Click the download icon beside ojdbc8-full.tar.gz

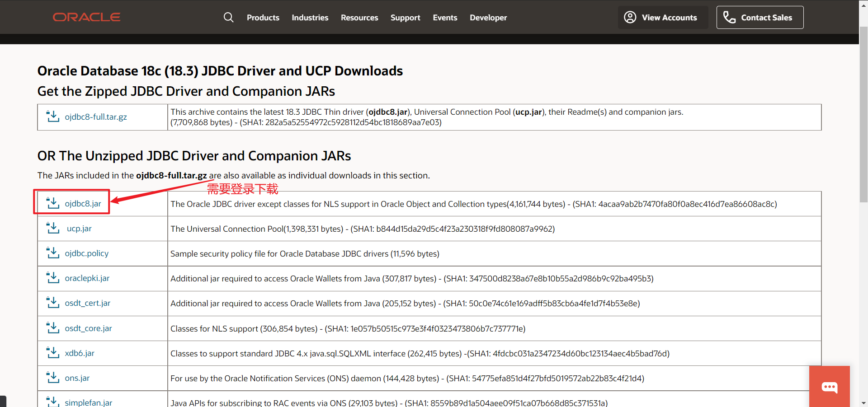tap(53, 117)
